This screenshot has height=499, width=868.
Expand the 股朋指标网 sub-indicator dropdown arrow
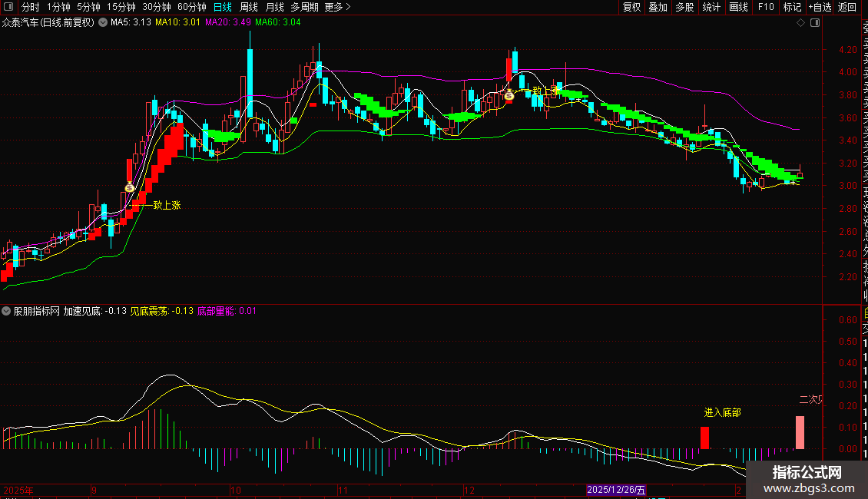click(7, 312)
